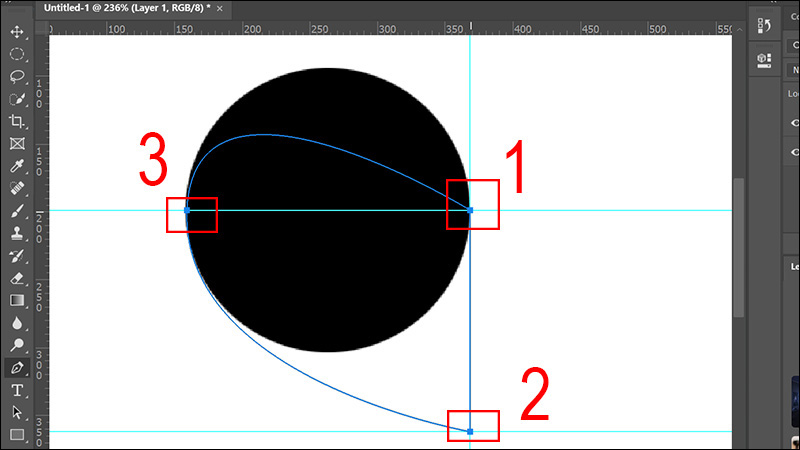Select the Rectangle shape tool

coord(17,435)
